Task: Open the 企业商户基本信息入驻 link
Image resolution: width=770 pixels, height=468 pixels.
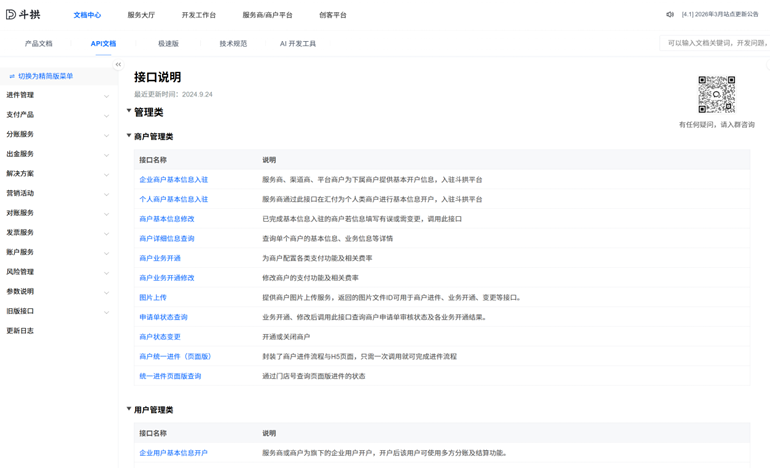Action: [x=173, y=180]
